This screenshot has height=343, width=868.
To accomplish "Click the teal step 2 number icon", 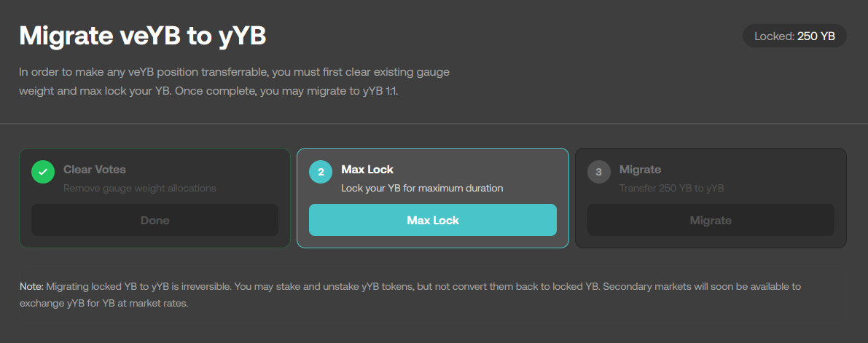I will pyautogui.click(x=321, y=173).
